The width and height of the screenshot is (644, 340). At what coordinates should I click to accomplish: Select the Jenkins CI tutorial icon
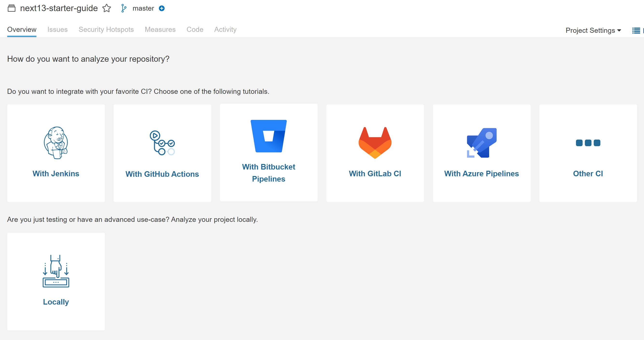point(56,143)
